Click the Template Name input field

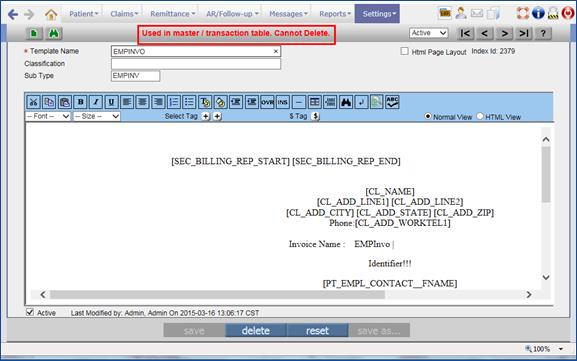[x=196, y=51]
